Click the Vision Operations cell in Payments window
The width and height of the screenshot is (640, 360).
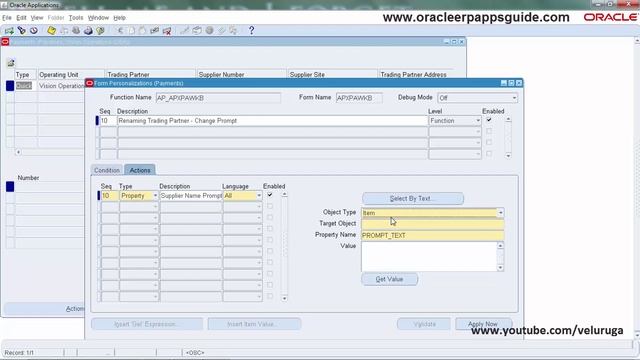pos(61,86)
